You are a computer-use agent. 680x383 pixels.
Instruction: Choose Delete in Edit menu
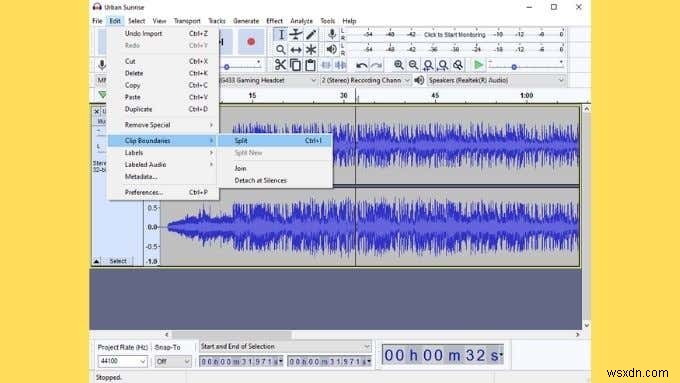[x=163, y=73]
